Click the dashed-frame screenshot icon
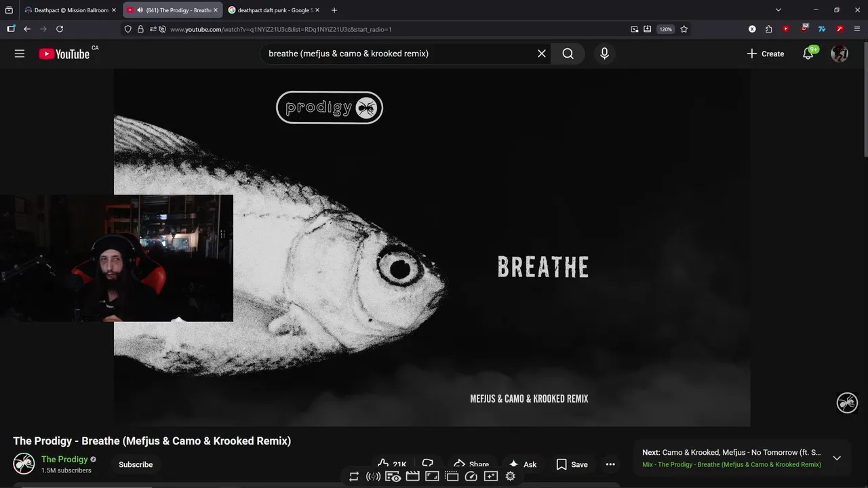The image size is (868, 488). (x=452, y=476)
